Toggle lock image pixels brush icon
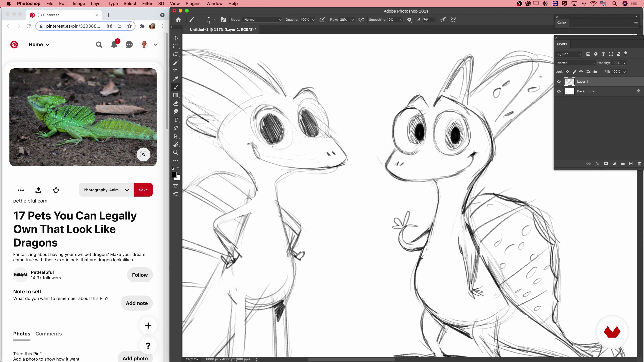Viewport: 644px width, 362px height. pos(575,72)
